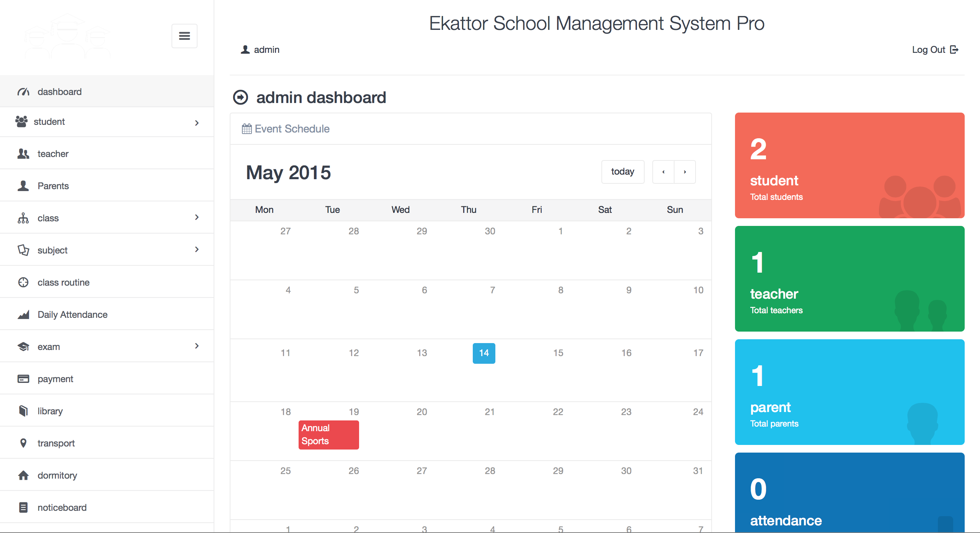
Task: Switch calendar to today's view
Action: [622, 172]
